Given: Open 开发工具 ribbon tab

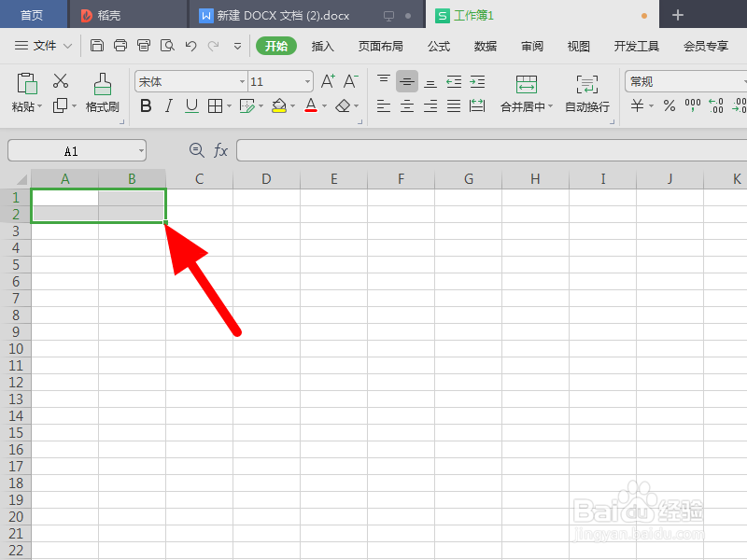Looking at the screenshot, I should pos(637,46).
